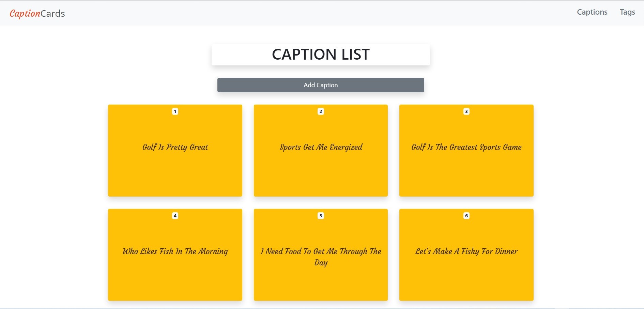Click the badge number on card 2
The height and width of the screenshot is (309, 644).
point(321,111)
